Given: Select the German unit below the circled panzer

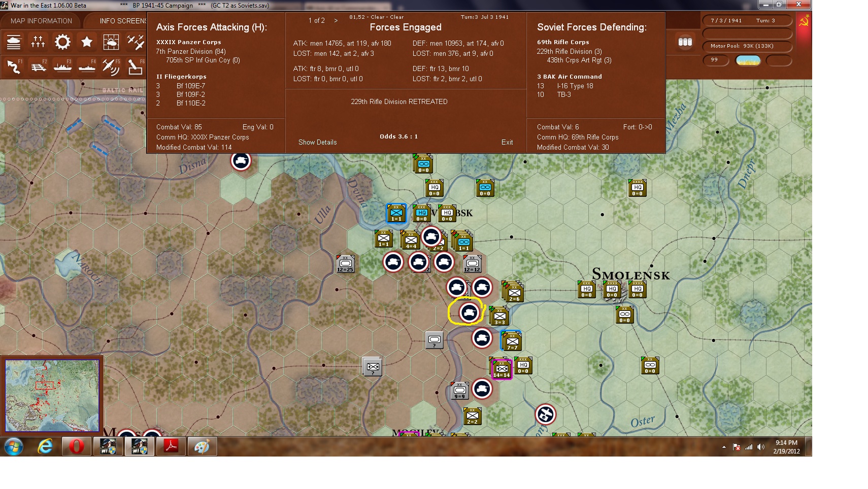Looking at the screenshot, I should click(482, 338).
